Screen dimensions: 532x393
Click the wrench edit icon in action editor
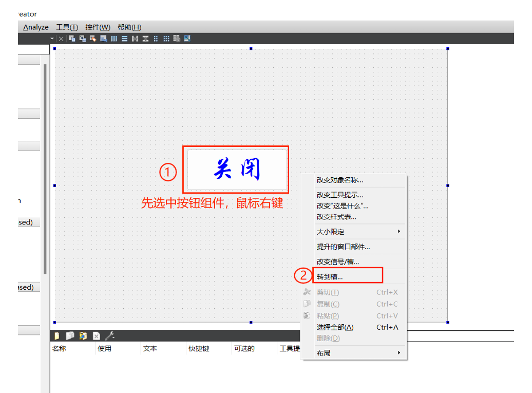tap(108, 335)
